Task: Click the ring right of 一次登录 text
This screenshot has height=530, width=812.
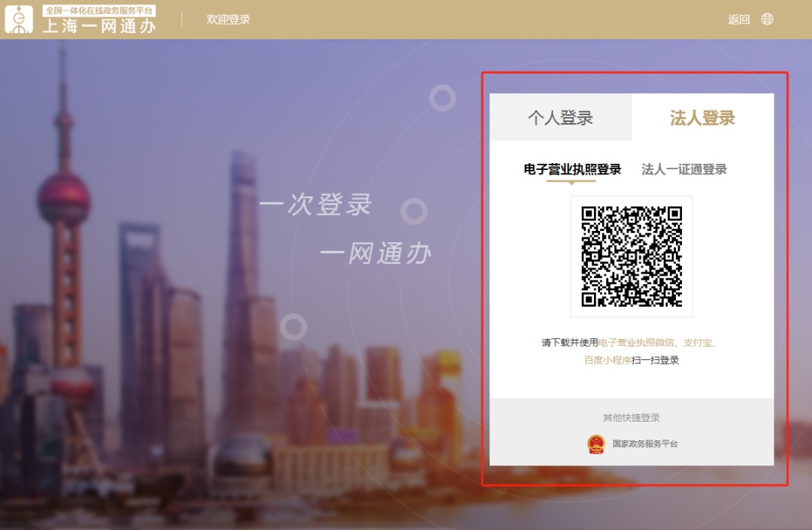Action: pos(414,211)
